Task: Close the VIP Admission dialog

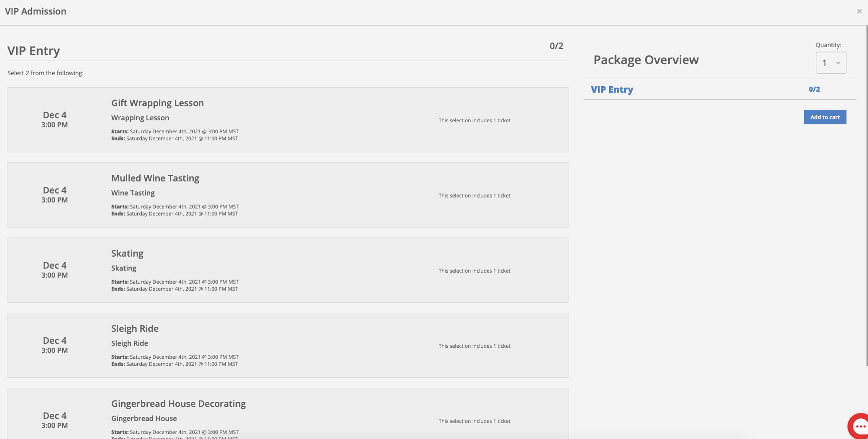Action: pos(859,11)
